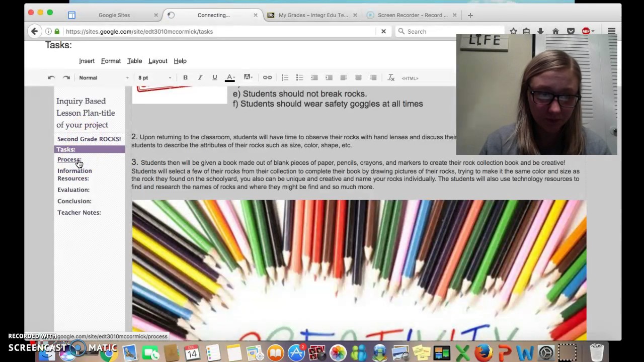
Task: Go to the browser home page
Action: [555, 31]
